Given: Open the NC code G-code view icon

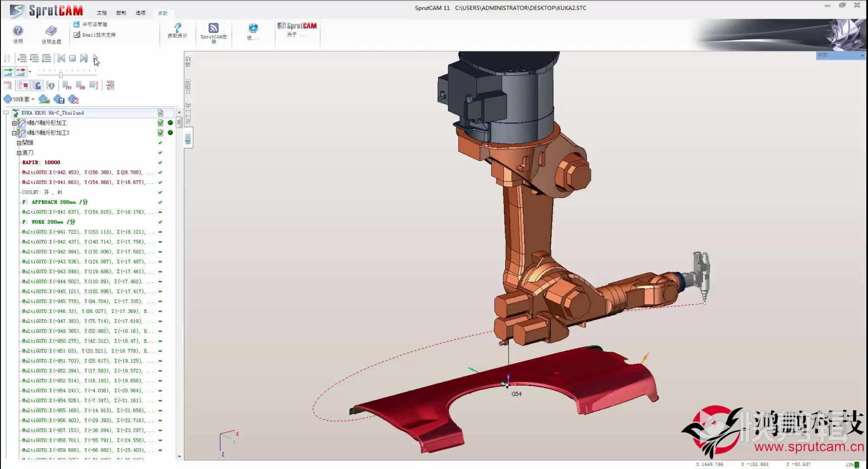Looking at the screenshot, I should [110, 86].
